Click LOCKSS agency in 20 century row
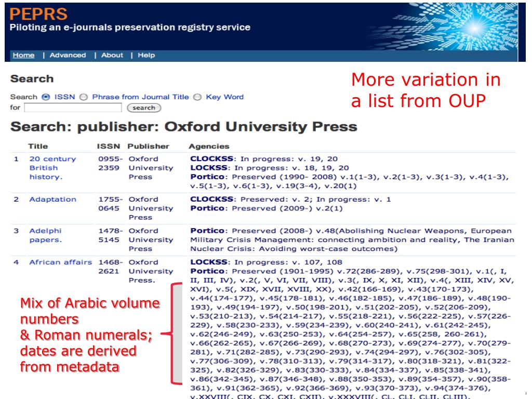 coord(209,168)
